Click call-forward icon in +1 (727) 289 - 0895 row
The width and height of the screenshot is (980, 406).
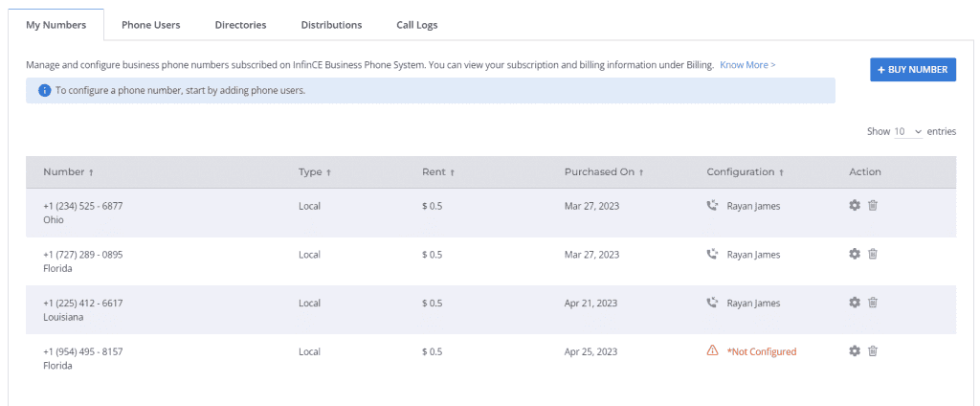pyautogui.click(x=712, y=255)
